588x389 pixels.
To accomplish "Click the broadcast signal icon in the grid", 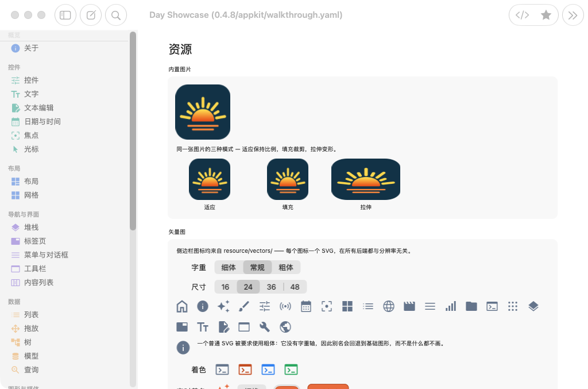I will click(285, 306).
